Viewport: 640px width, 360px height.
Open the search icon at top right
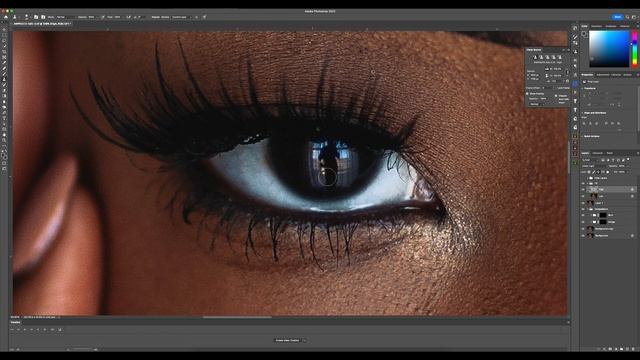[628, 17]
